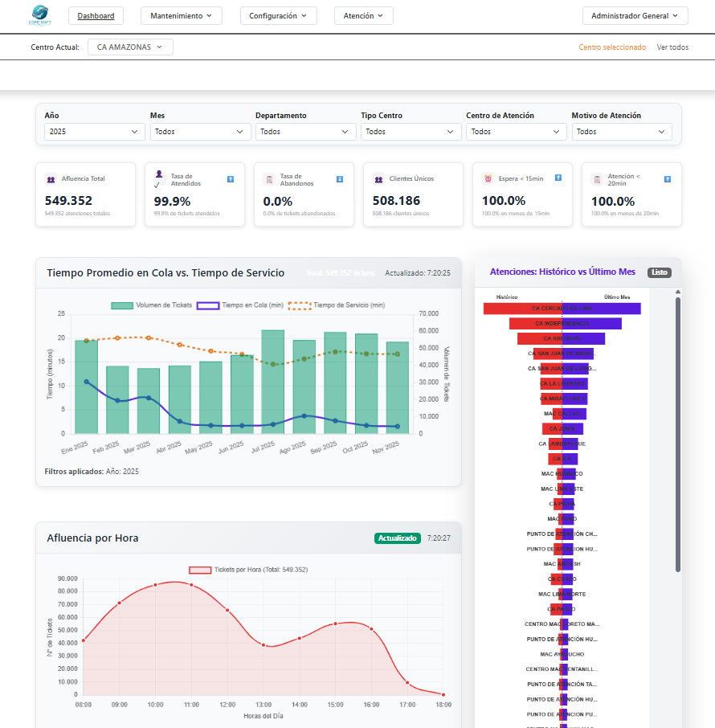This screenshot has width=715, height=728.
Task: Click the Listo badge on the comparison chart
Action: click(x=659, y=272)
